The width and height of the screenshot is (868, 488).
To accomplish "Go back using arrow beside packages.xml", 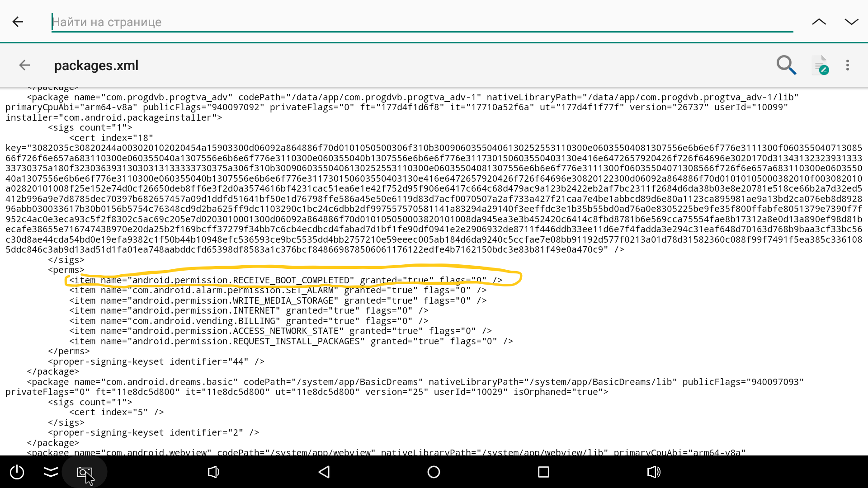I will pyautogui.click(x=24, y=66).
